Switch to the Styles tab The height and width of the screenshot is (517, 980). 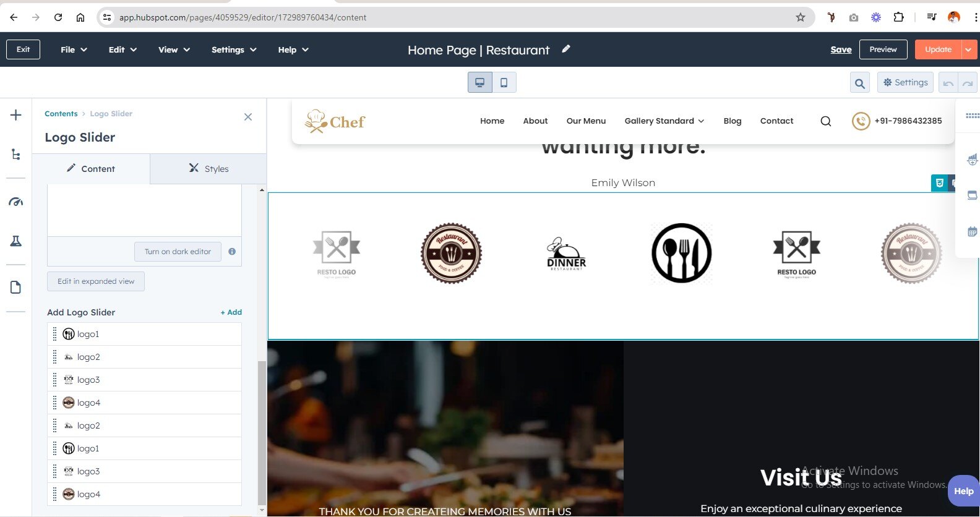pyautogui.click(x=208, y=169)
